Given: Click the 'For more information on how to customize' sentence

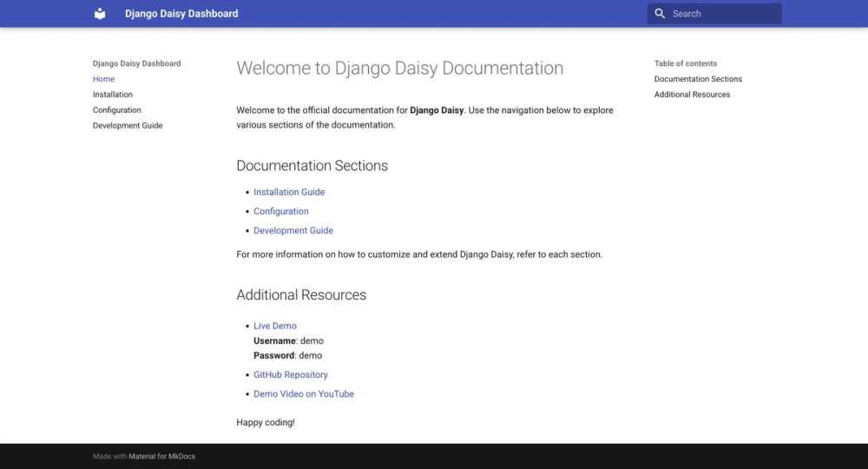Looking at the screenshot, I should [419, 254].
